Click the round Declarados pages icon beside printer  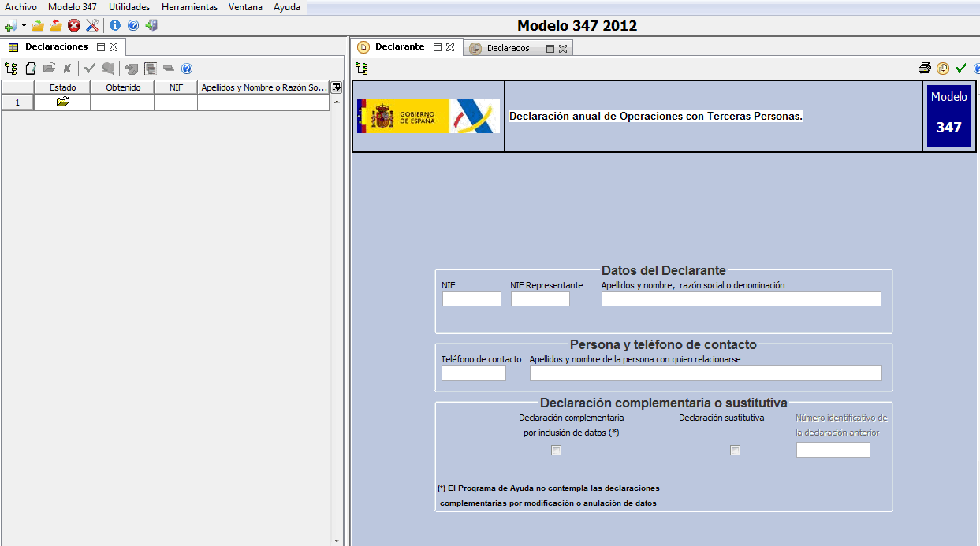point(942,69)
